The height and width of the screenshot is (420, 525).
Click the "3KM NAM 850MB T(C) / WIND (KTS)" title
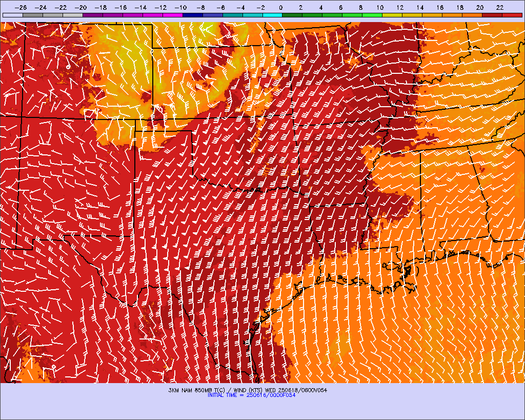[x=216, y=390]
